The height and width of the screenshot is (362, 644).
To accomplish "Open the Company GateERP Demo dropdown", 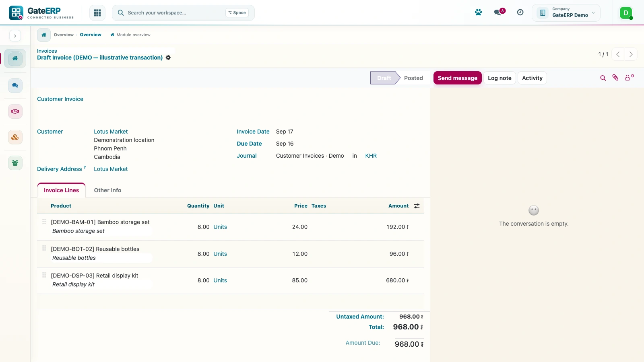I will pyautogui.click(x=566, y=13).
